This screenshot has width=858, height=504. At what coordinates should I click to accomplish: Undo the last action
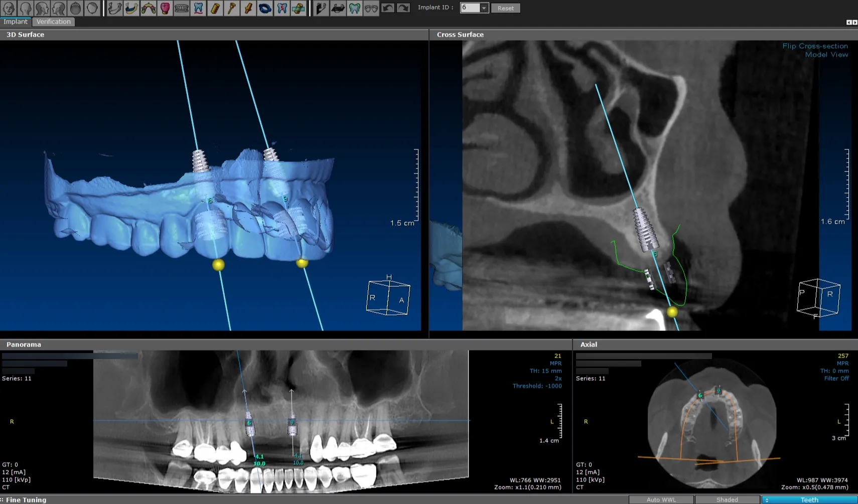pyautogui.click(x=388, y=8)
